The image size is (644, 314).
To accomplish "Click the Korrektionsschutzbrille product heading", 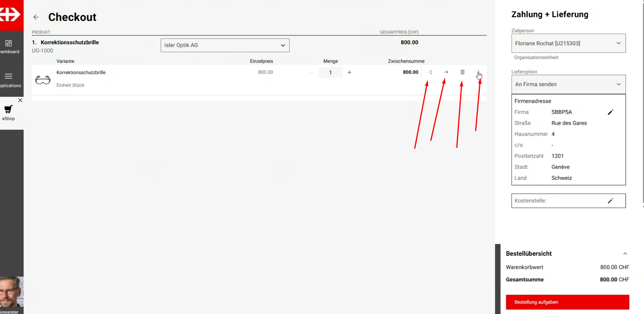I will coord(70,42).
